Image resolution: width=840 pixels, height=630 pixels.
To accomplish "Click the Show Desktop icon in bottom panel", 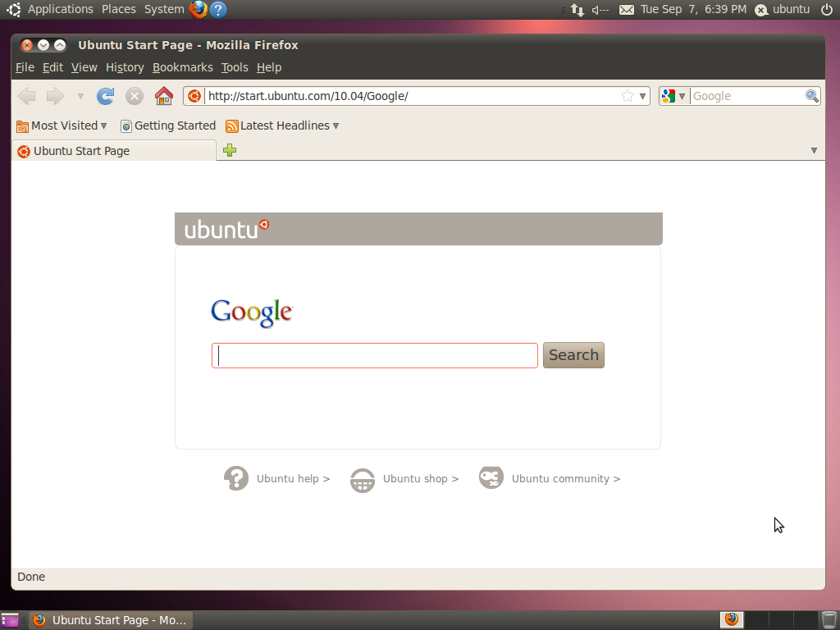I will (x=10, y=620).
